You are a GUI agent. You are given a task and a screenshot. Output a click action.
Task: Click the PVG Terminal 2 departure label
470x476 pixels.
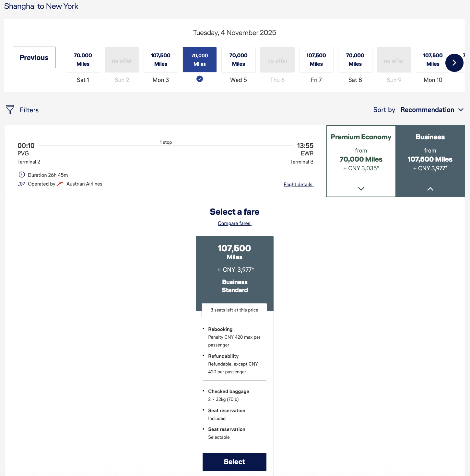tap(29, 158)
